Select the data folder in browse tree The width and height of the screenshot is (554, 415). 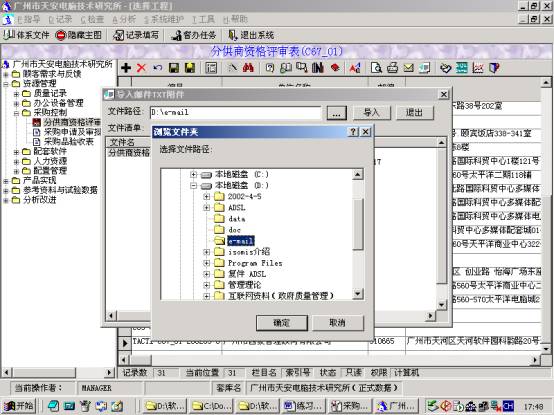point(237,219)
